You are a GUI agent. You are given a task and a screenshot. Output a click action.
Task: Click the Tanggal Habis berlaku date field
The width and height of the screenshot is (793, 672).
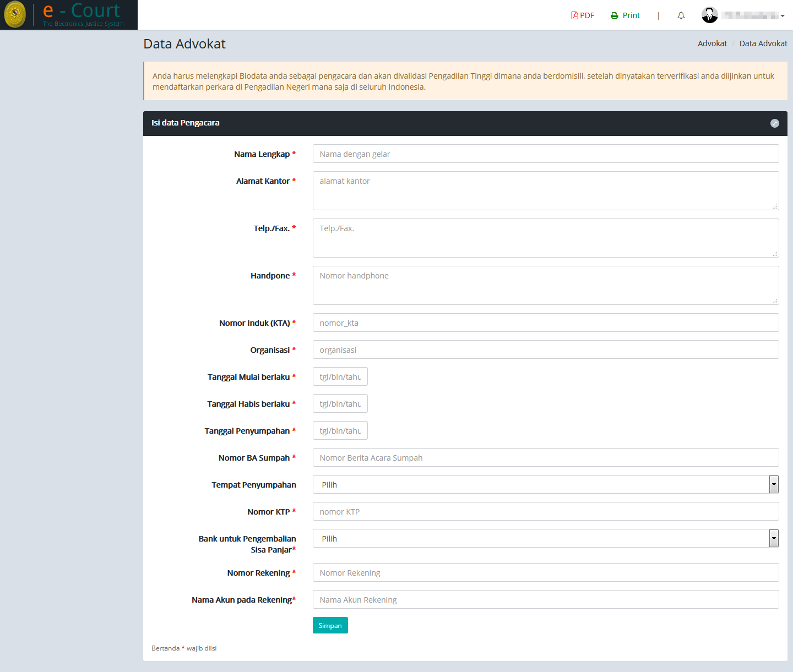[340, 403]
